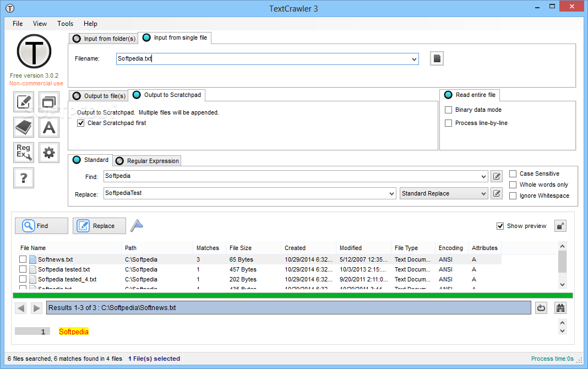Click the stacked windows icon in sidebar
The height and width of the screenshot is (369, 588).
(x=49, y=102)
